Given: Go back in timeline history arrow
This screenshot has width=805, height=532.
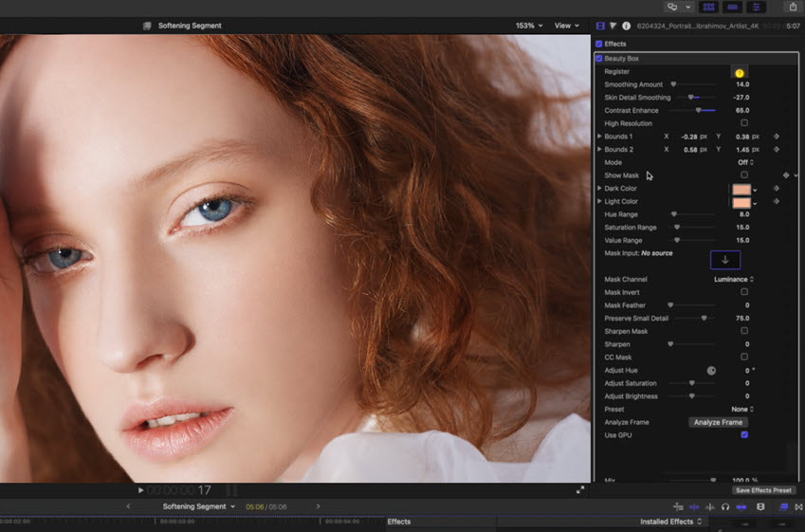Looking at the screenshot, I should [x=128, y=506].
